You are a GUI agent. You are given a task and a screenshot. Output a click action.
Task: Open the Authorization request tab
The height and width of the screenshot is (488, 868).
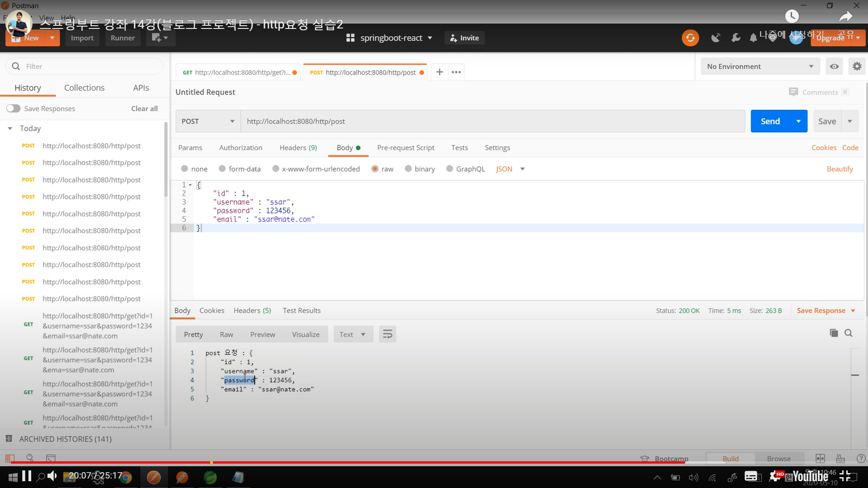point(241,148)
